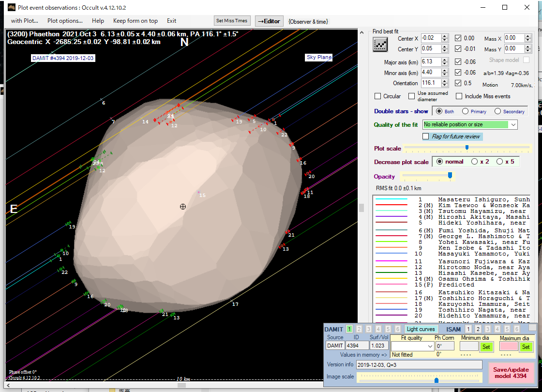This screenshot has height=392, width=542.
Task: Open the Plot options menu
Action: pos(65,21)
